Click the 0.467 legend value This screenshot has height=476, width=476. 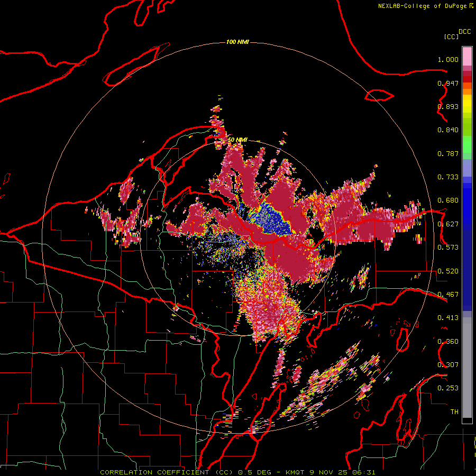[x=448, y=295]
